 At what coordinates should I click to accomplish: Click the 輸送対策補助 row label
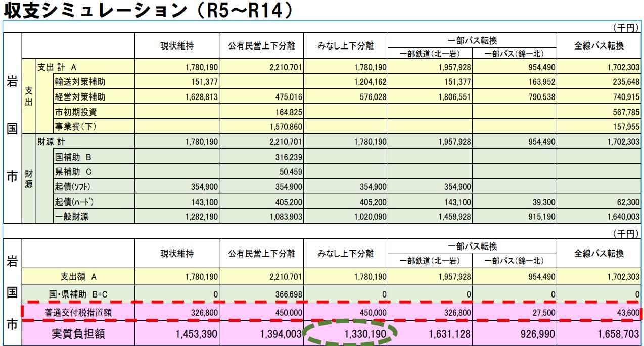80,81
